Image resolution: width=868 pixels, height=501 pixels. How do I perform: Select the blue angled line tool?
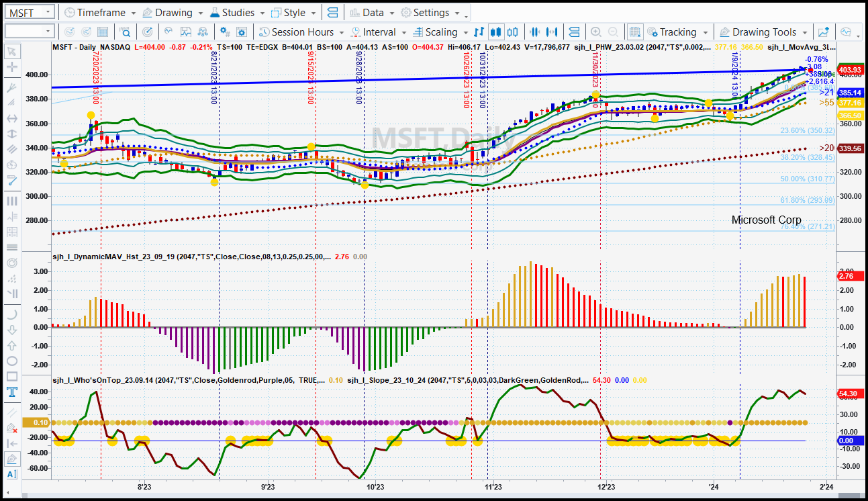click(x=11, y=180)
